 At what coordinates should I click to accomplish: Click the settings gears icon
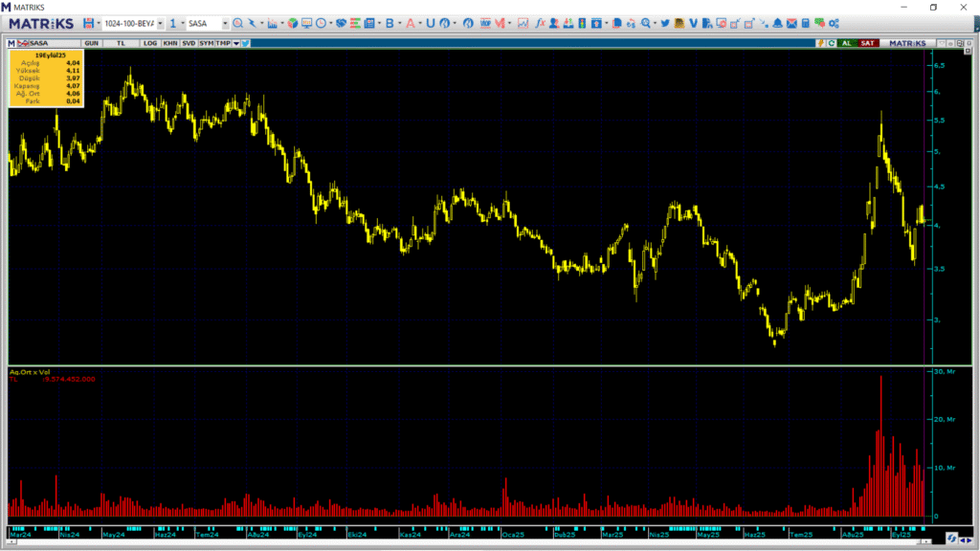pos(835,23)
